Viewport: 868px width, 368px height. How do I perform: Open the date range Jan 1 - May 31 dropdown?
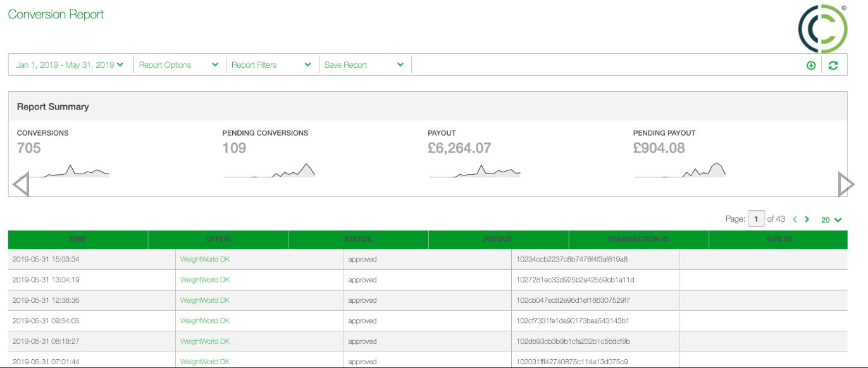(x=70, y=65)
